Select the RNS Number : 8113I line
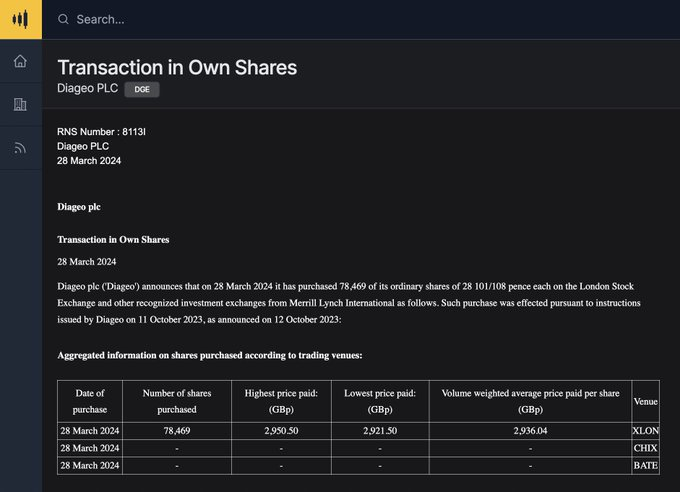Screen dimensions: 680x492 coord(101,131)
